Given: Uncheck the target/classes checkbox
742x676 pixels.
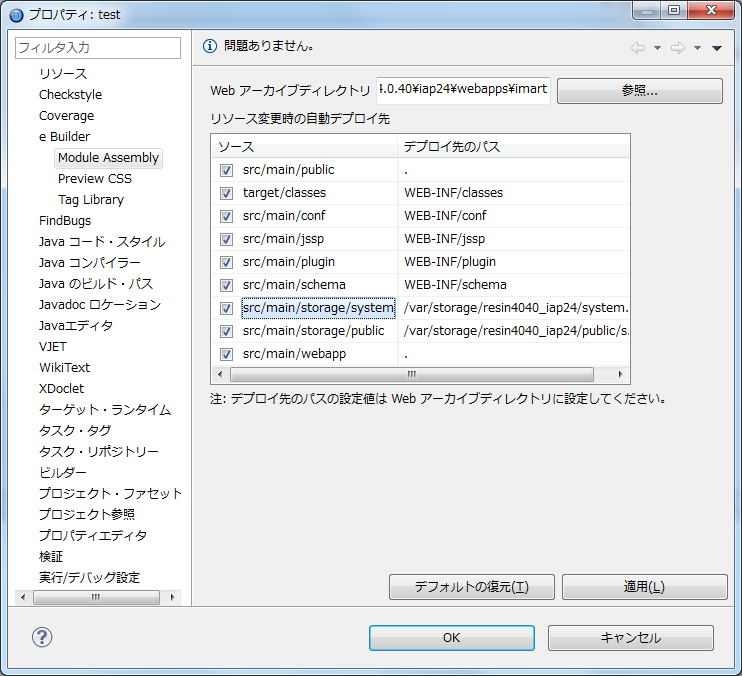Looking at the screenshot, I should [x=226, y=193].
